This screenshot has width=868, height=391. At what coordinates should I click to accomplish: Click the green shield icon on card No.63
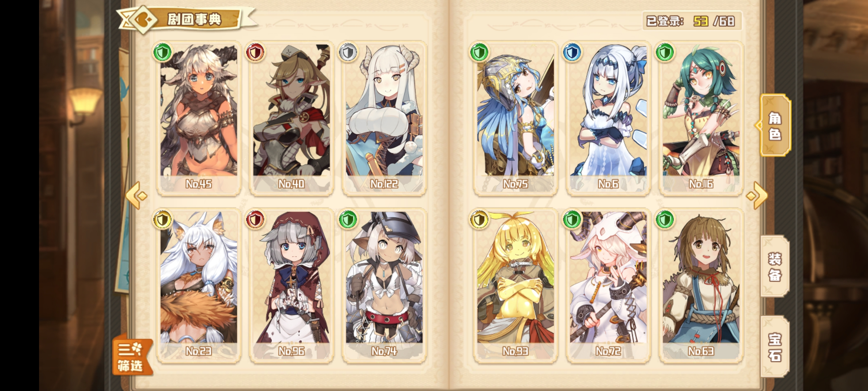coord(665,219)
